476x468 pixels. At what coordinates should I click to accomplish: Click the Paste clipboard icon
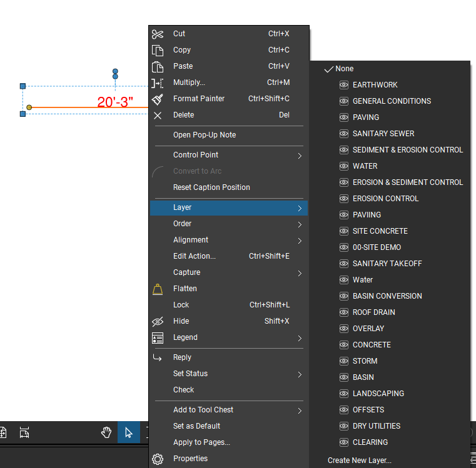point(158,67)
